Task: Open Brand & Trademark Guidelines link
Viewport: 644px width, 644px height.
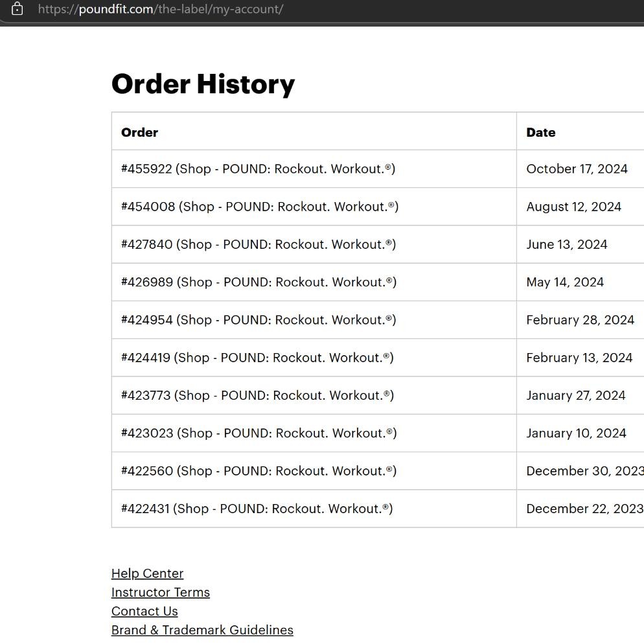Action: tap(202, 630)
